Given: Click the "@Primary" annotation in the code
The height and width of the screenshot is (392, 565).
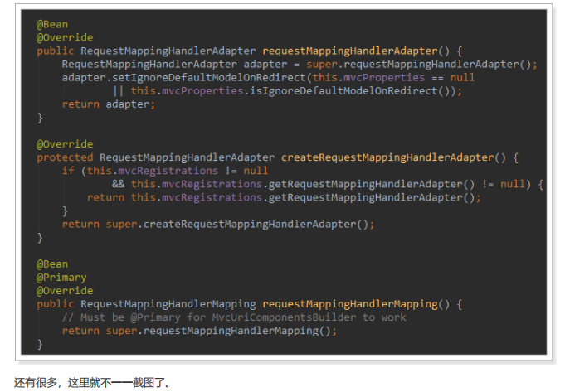Looking at the screenshot, I should [61, 278].
